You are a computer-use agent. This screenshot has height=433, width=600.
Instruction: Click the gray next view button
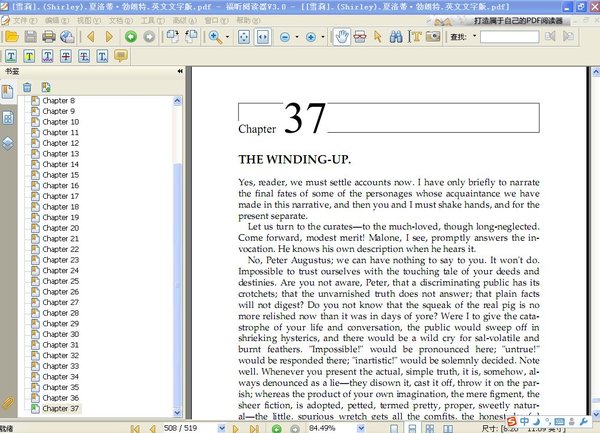pyautogui.click(x=149, y=37)
